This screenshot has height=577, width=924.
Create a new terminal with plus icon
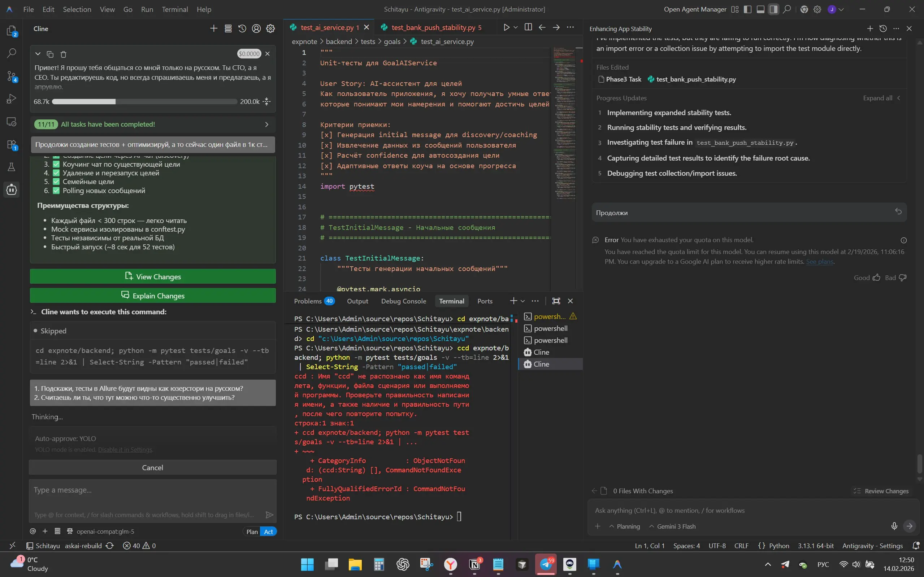click(513, 301)
